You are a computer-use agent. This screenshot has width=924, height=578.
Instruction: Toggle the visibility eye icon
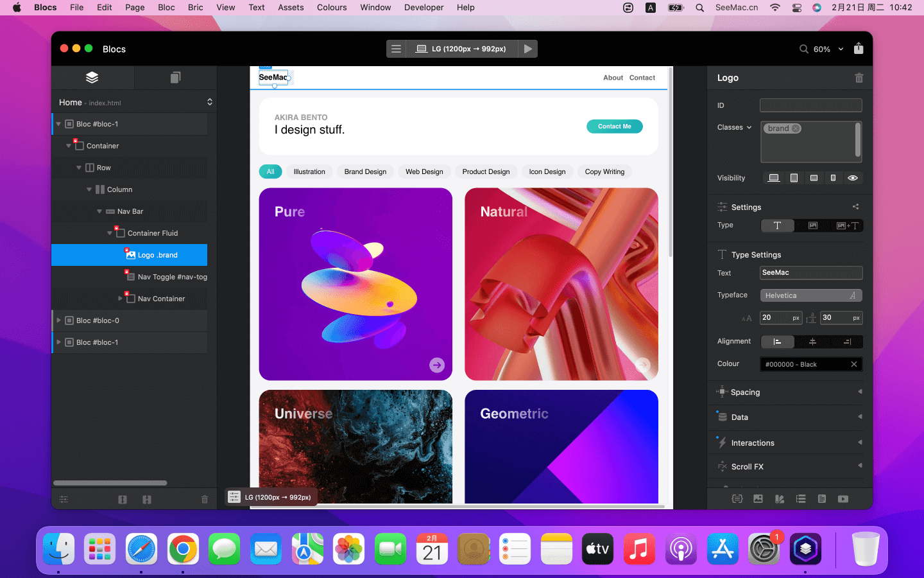pos(853,178)
